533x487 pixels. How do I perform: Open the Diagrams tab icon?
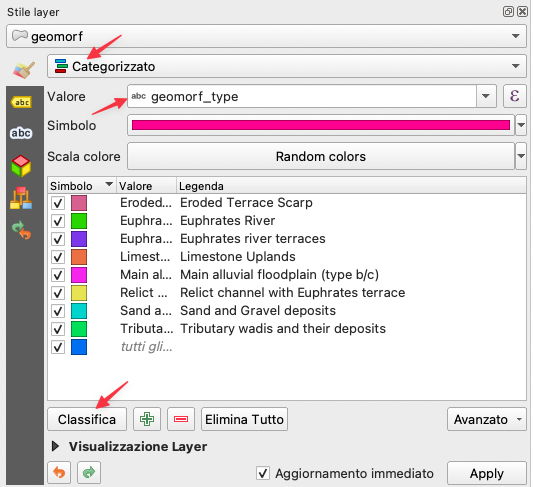(21, 198)
